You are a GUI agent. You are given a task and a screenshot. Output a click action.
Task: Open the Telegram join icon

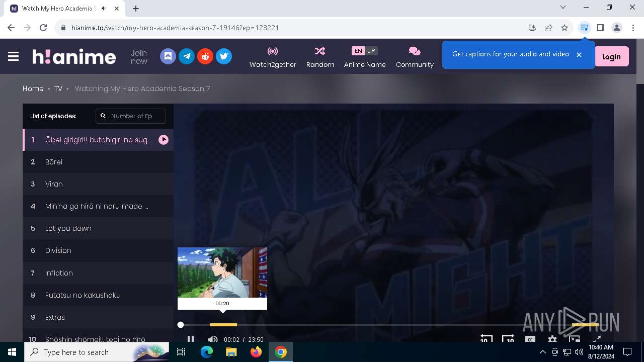[187, 56]
